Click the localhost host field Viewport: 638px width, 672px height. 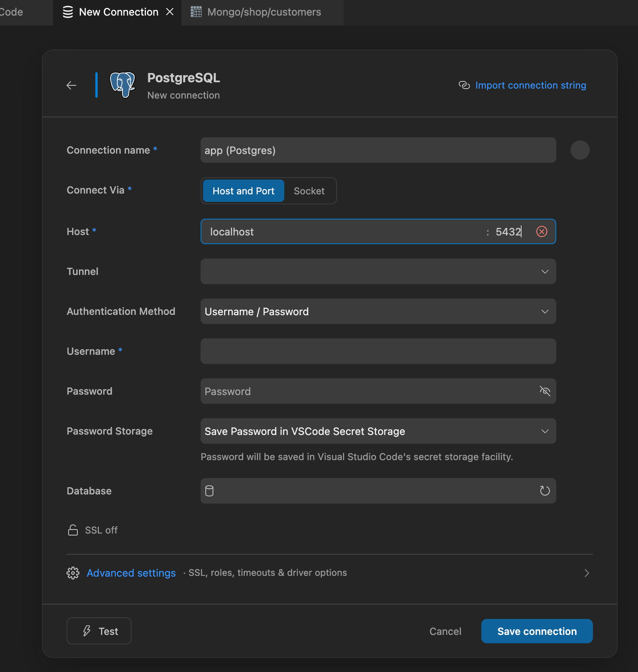(343, 231)
